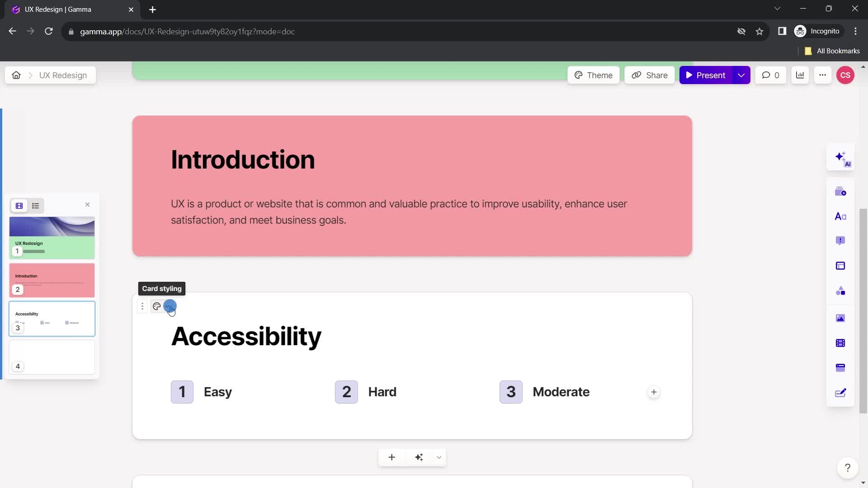Image resolution: width=868 pixels, height=488 pixels.
Task: Expand the Card styling tooltip menu
Action: (170, 305)
